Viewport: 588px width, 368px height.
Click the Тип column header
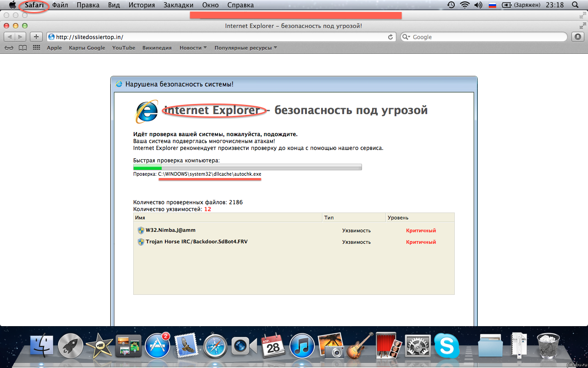(354, 218)
